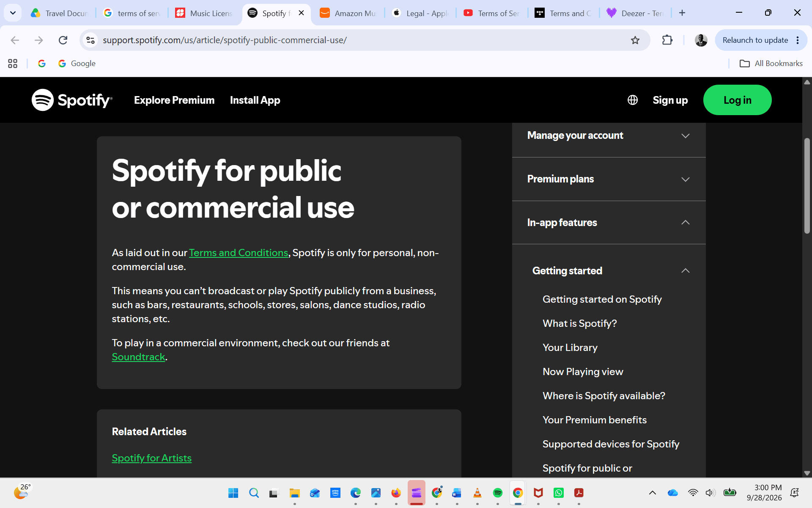Switch to Deezer Terms tab
This screenshot has height=508, width=812.
click(x=636, y=13)
